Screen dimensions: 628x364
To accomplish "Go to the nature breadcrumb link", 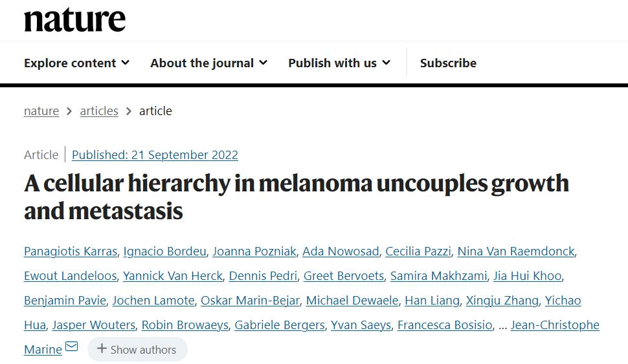I will pos(41,111).
